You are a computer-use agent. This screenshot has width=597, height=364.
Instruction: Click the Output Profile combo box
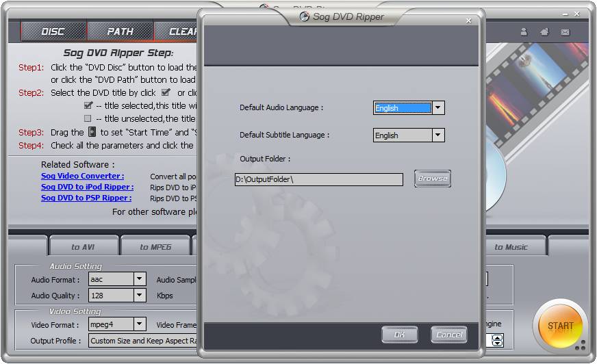pyautogui.click(x=143, y=341)
